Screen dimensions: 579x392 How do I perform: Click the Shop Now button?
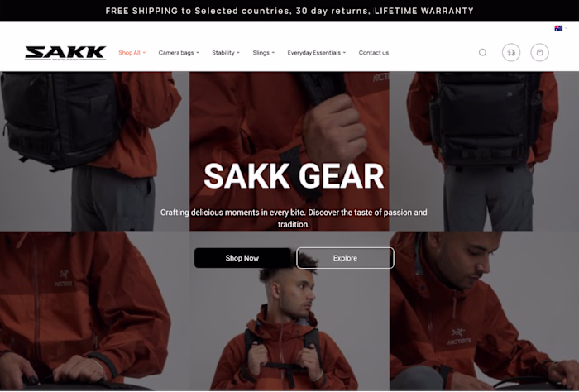point(242,258)
